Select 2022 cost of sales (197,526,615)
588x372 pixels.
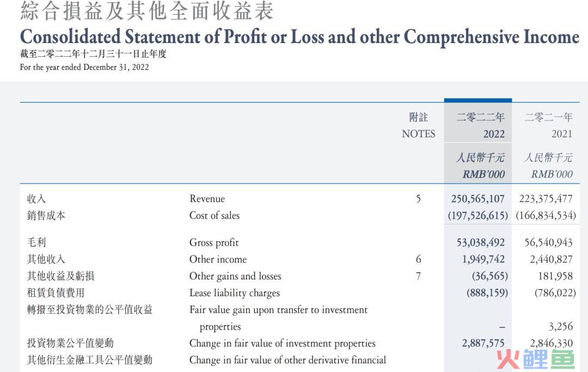coord(477,216)
